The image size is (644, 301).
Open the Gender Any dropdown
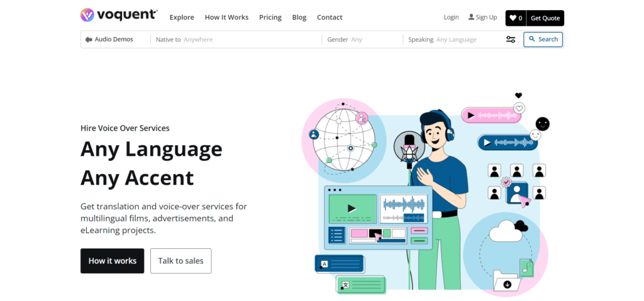click(x=363, y=40)
